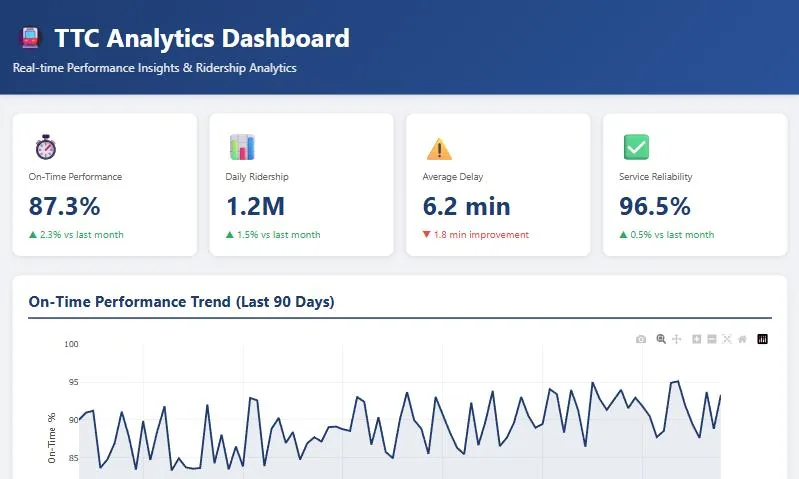Click the warning triangle icon on the Average Delay card
Screen dimensions: 799x479
coord(439,148)
